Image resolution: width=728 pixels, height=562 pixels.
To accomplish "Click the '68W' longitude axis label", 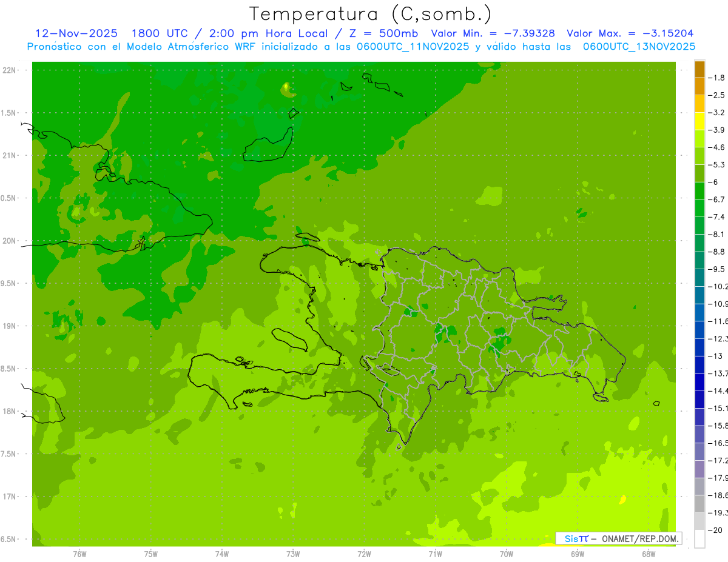I will [649, 554].
